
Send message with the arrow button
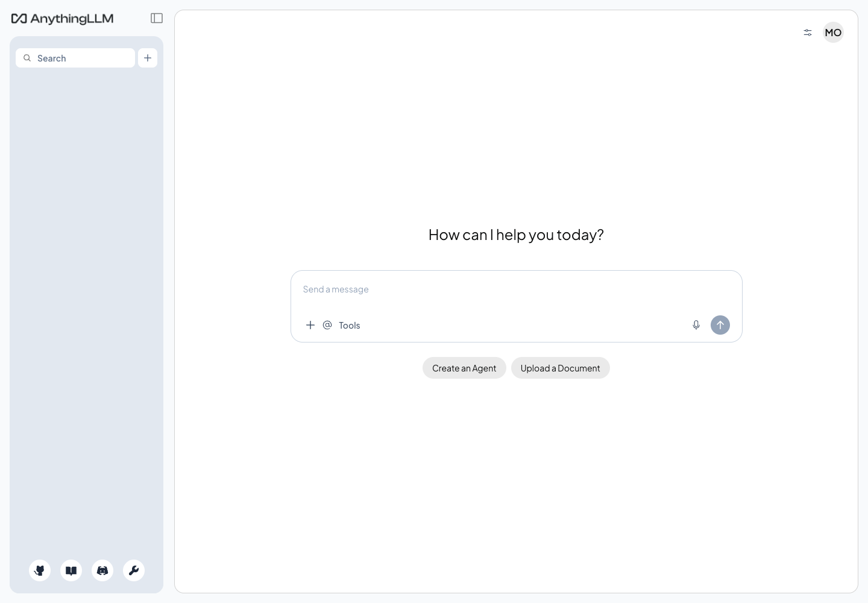tap(720, 325)
